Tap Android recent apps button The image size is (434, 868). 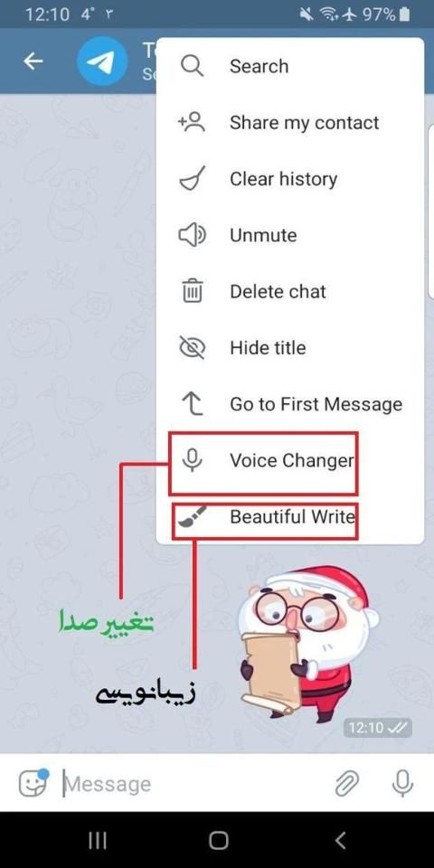[x=98, y=840]
